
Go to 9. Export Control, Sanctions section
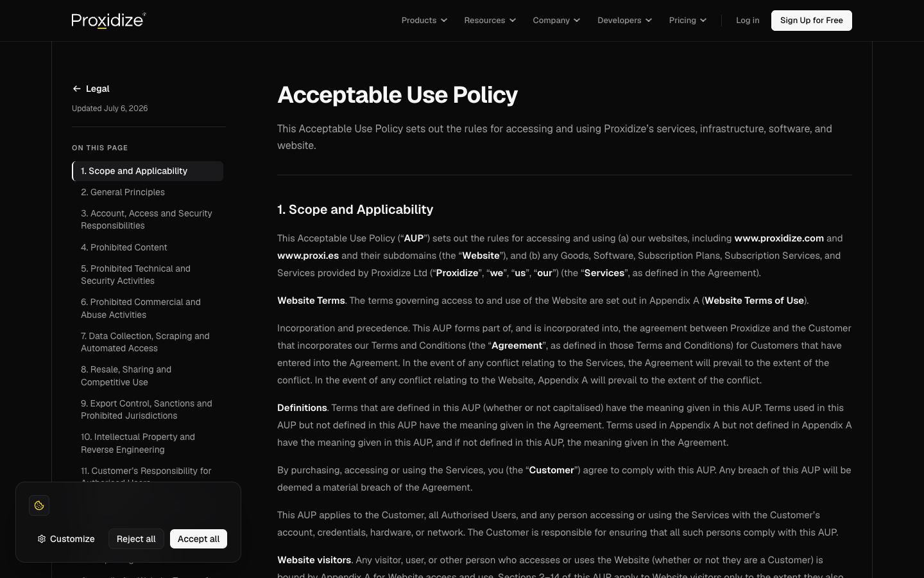tap(146, 410)
